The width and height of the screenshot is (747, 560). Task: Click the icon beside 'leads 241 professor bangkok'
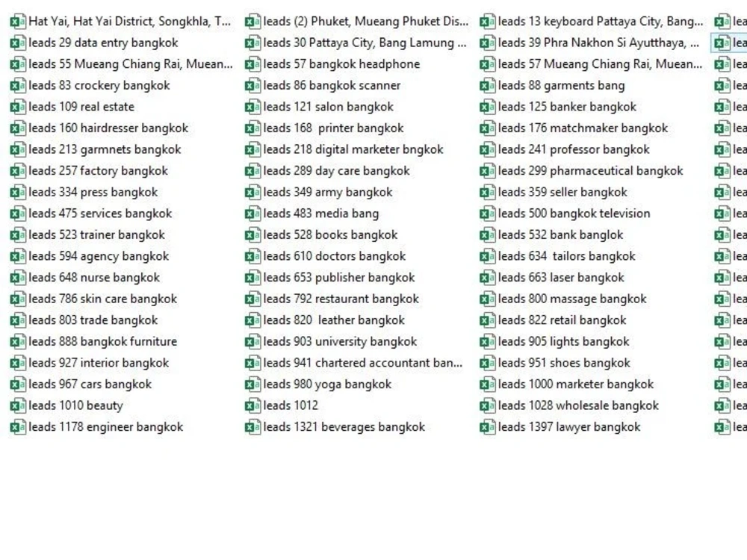tap(487, 149)
